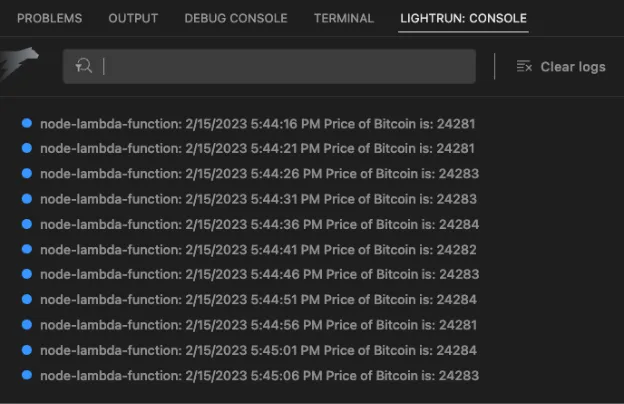
Task: Click the search filter icon in the search box
Action: 85,66
